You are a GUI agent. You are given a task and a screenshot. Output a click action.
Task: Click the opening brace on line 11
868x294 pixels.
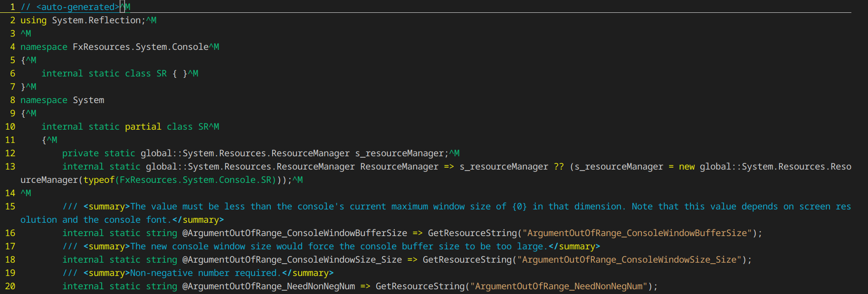44,140
